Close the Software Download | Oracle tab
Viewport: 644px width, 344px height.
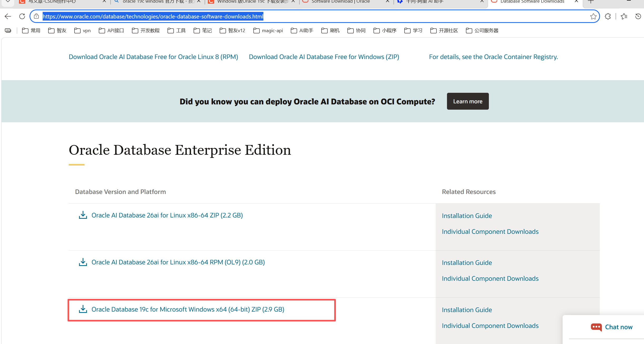click(387, 1)
